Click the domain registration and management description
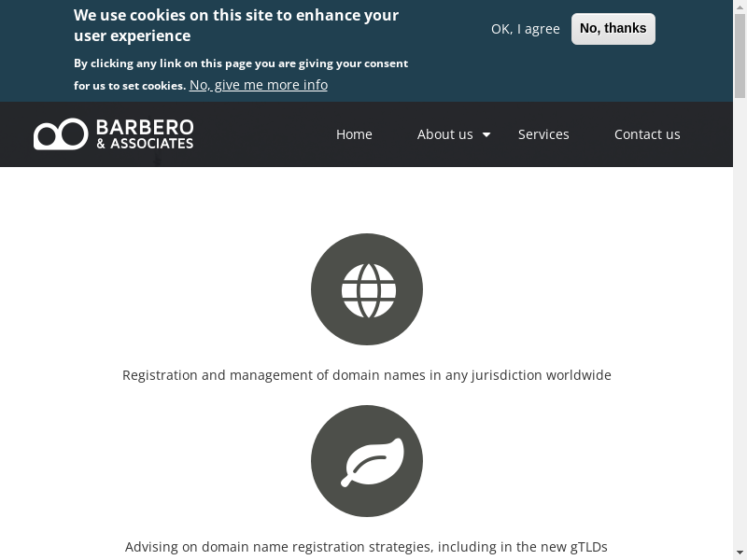The height and width of the screenshot is (560, 747). pyautogui.click(x=367, y=375)
